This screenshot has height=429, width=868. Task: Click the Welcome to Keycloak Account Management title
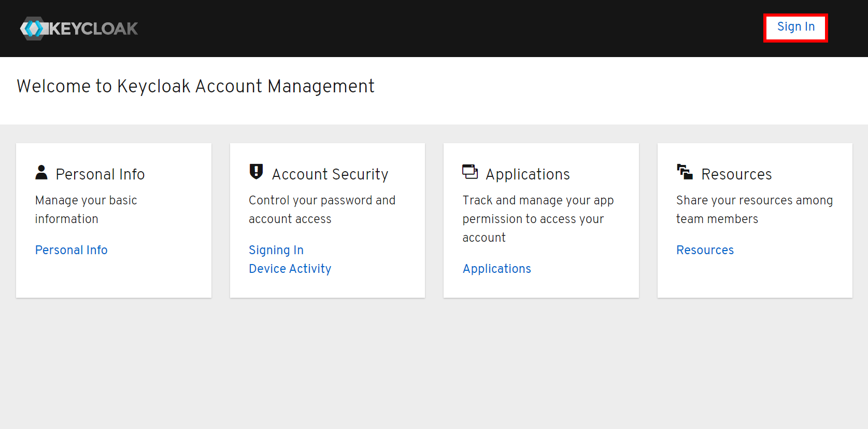pos(195,86)
